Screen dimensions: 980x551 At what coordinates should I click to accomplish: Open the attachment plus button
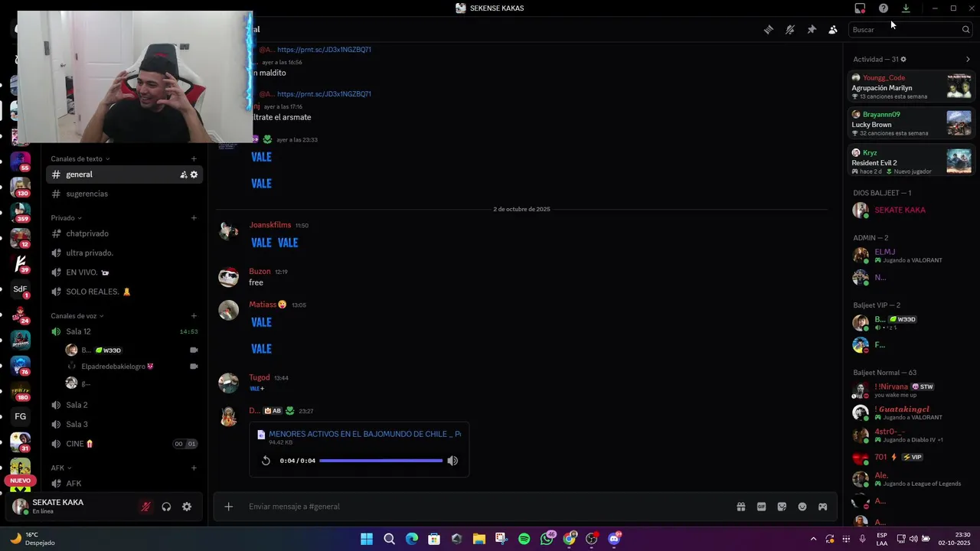click(228, 507)
